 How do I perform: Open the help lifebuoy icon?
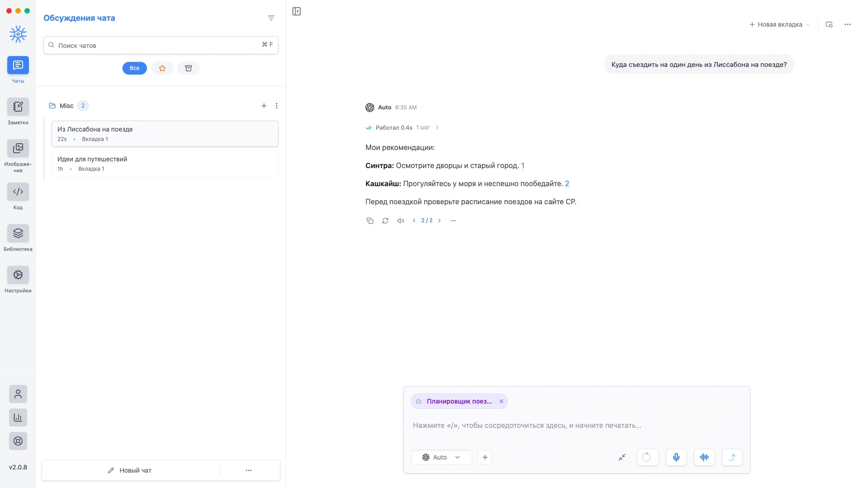[18, 441]
